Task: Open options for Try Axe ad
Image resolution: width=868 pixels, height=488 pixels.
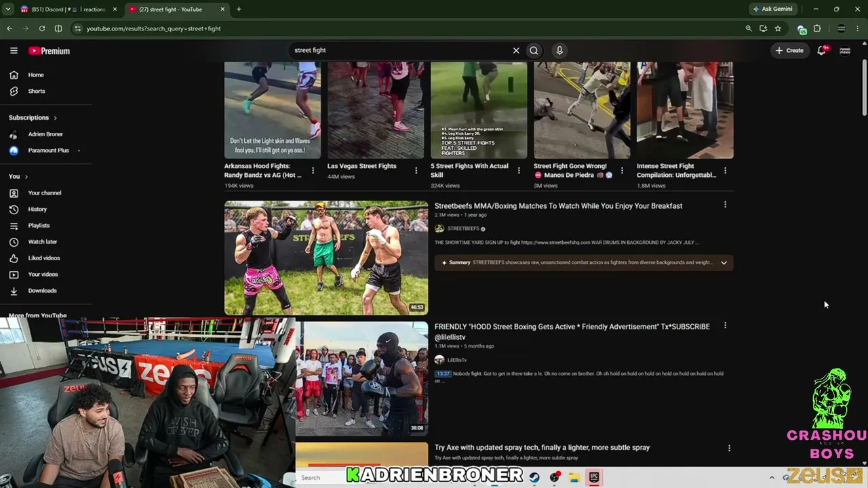Action: 729,448
